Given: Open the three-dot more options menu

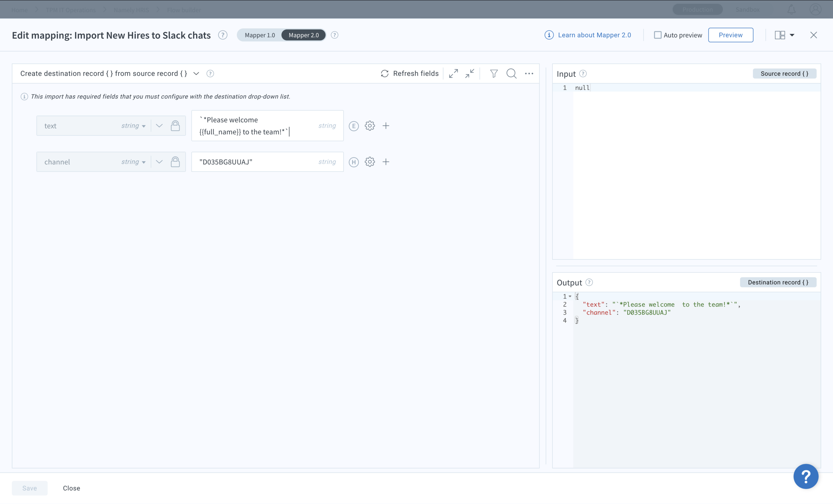Looking at the screenshot, I should pyautogui.click(x=529, y=74).
